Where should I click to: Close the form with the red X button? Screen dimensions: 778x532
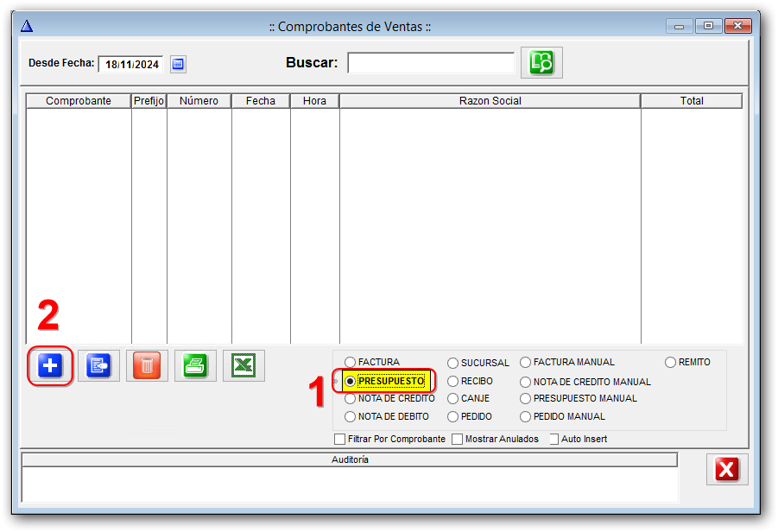click(x=726, y=469)
